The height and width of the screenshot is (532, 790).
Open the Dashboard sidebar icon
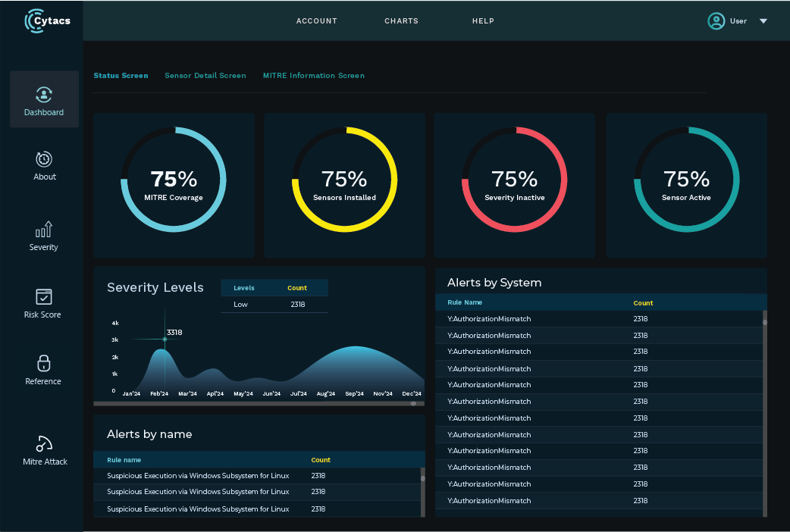44,95
